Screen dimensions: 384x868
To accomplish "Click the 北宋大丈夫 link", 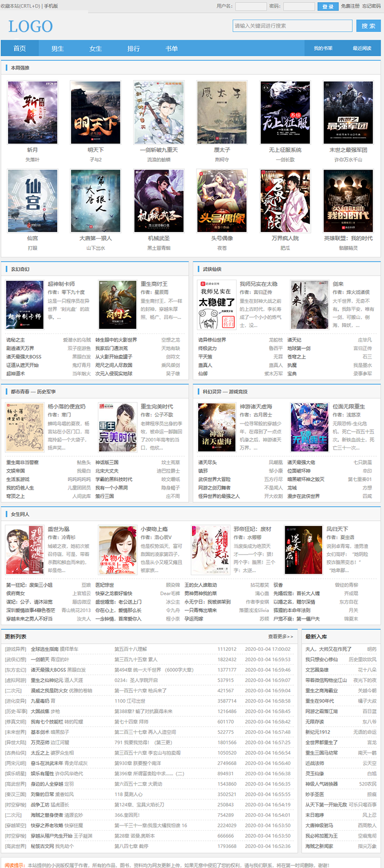I will (107, 471).
